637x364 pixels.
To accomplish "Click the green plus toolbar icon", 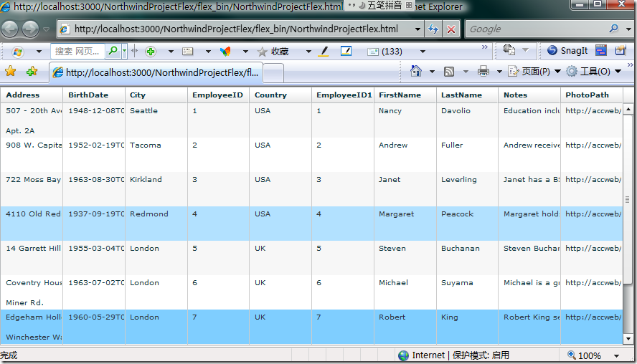I will [x=151, y=52].
